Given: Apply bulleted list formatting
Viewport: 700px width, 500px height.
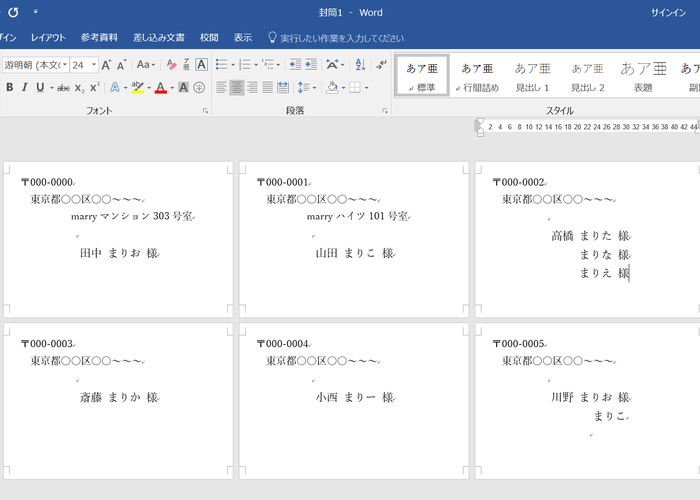Looking at the screenshot, I should (220, 65).
